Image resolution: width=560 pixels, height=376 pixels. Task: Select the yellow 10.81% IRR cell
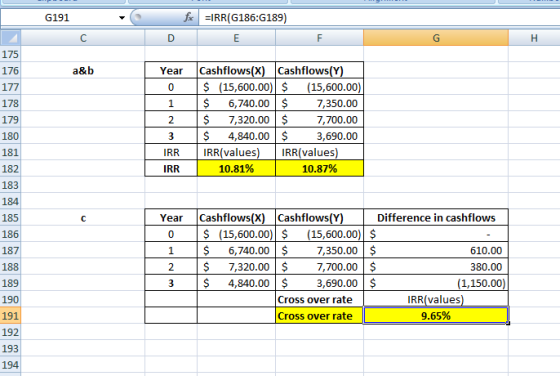pos(236,169)
